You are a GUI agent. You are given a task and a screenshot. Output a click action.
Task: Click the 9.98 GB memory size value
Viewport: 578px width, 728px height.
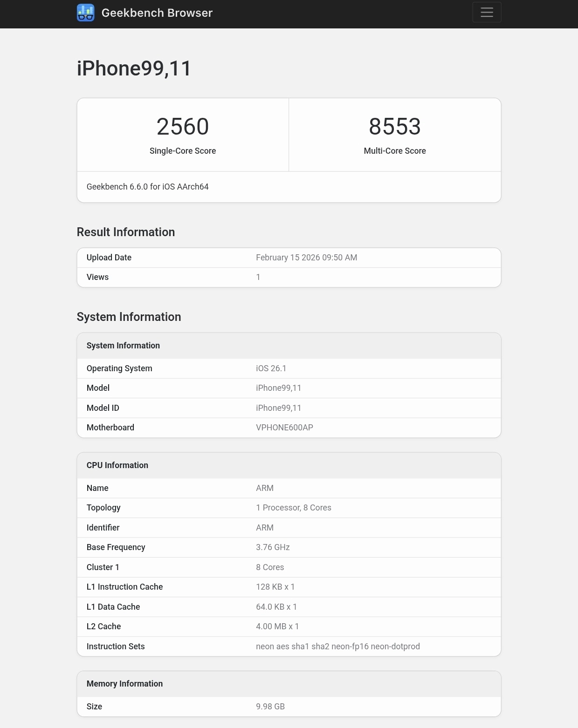[x=270, y=707]
